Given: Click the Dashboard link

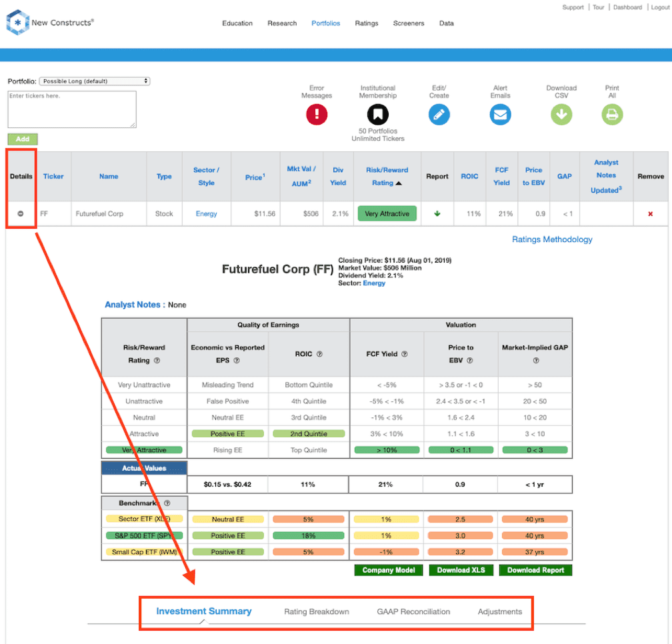Looking at the screenshot, I should [x=627, y=7].
